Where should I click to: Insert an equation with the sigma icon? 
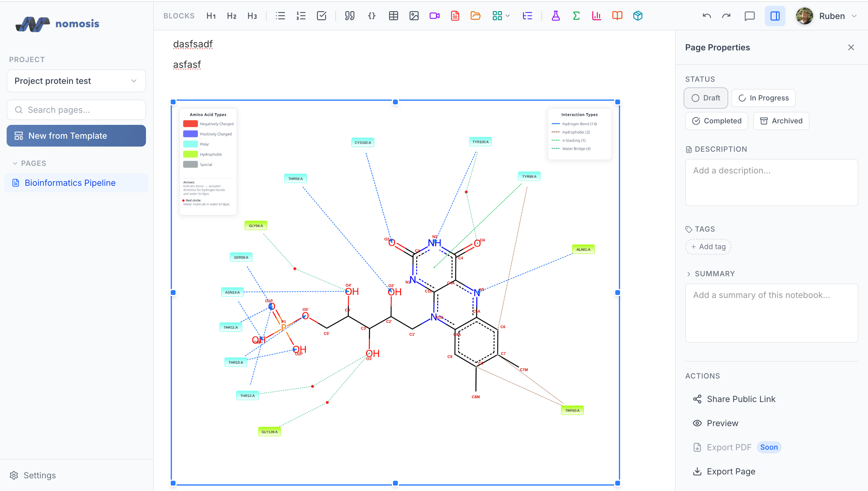[576, 15]
